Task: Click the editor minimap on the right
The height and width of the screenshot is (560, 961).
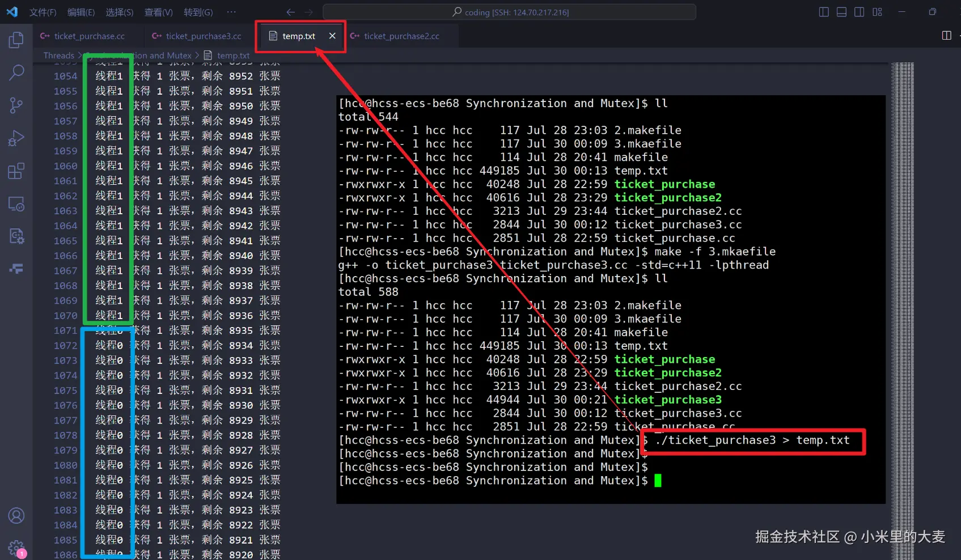Action: pyautogui.click(x=902, y=311)
